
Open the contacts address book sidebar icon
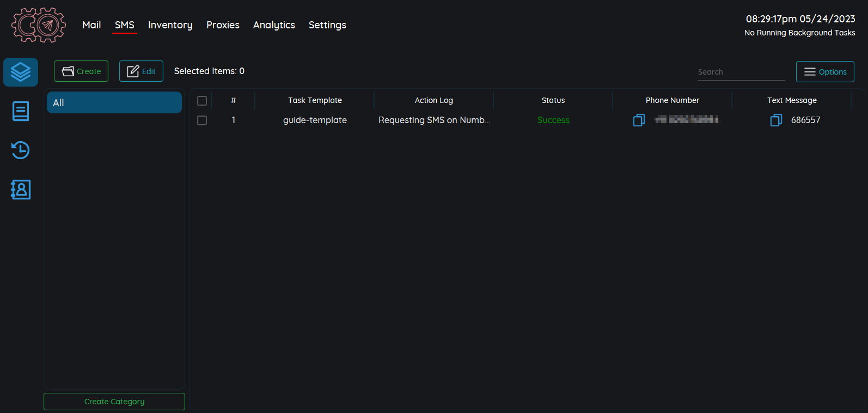point(21,190)
